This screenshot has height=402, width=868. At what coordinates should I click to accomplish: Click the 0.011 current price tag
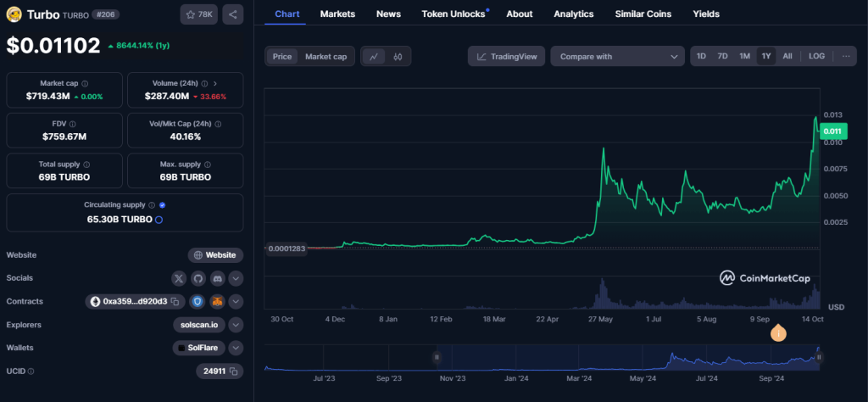[x=833, y=131]
